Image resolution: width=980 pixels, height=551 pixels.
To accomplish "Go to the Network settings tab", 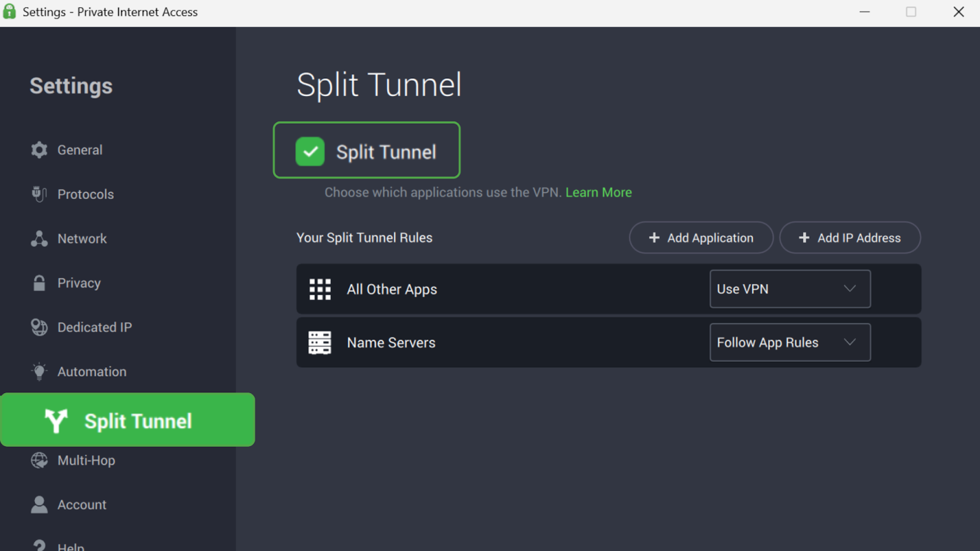I will tap(82, 239).
